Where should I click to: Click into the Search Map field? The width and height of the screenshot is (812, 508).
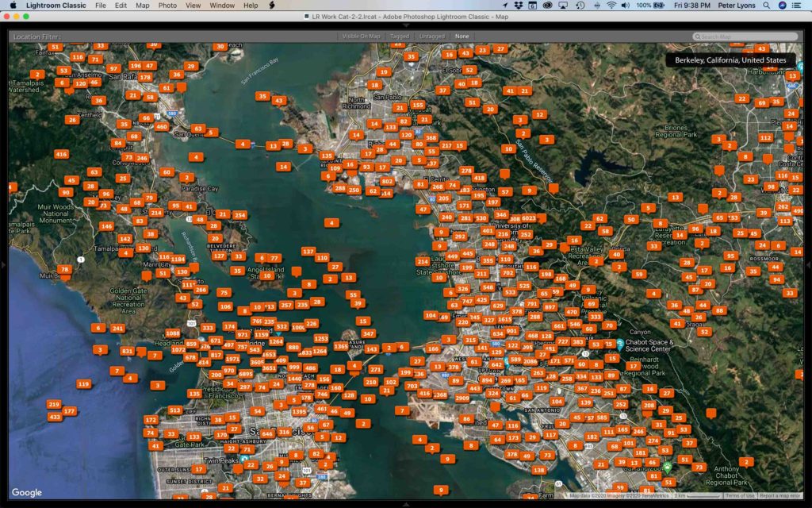[745, 37]
